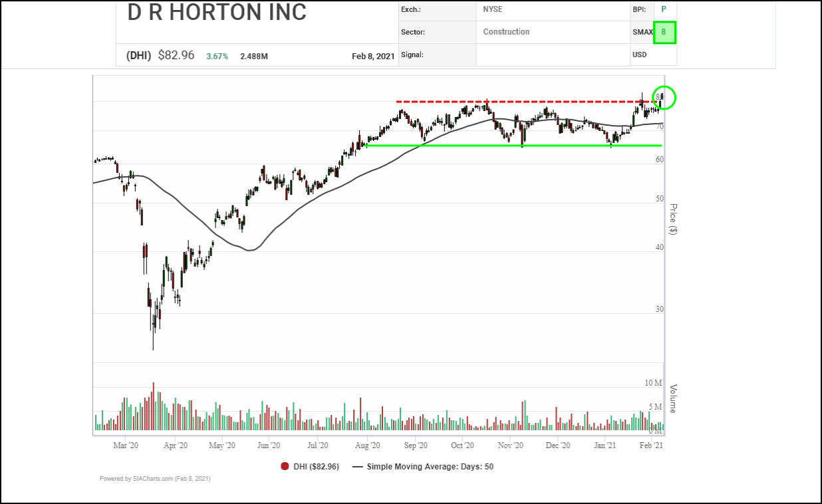
Task: Click the Feb 8, 2021 date in header
Action: coord(373,57)
